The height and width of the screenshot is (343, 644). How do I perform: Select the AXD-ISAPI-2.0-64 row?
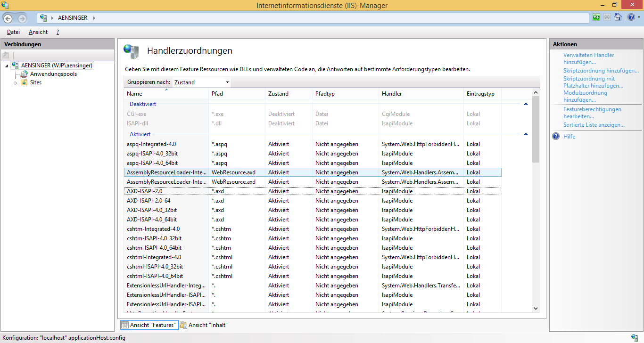click(x=313, y=201)
